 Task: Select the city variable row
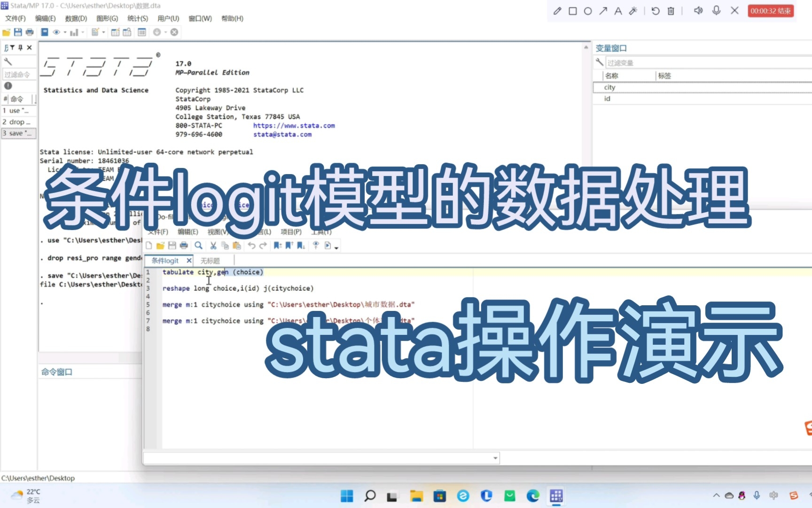[702, 87]
